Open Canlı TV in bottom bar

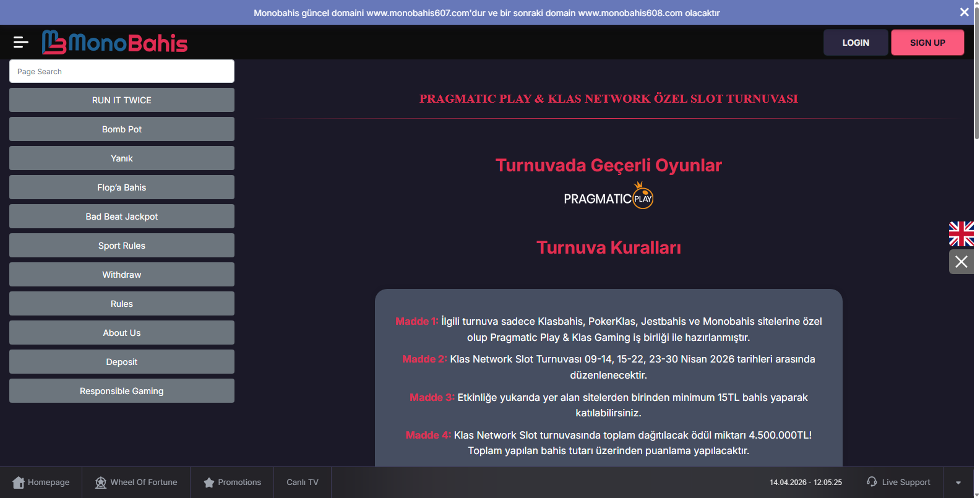coord(303,483)
